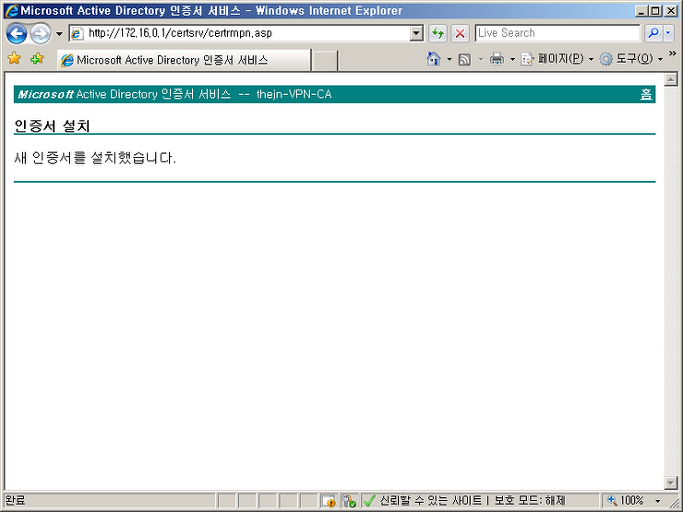The image size is (683, 512).
Task: Click the 새 인증서를 설치했습니다 message
Action: [95, 157]
